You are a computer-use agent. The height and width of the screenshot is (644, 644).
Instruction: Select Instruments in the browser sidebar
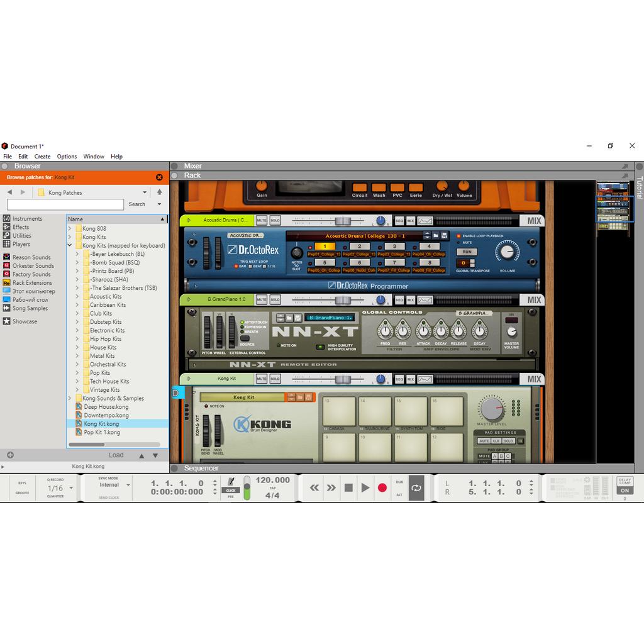click(x=27, y=219)
